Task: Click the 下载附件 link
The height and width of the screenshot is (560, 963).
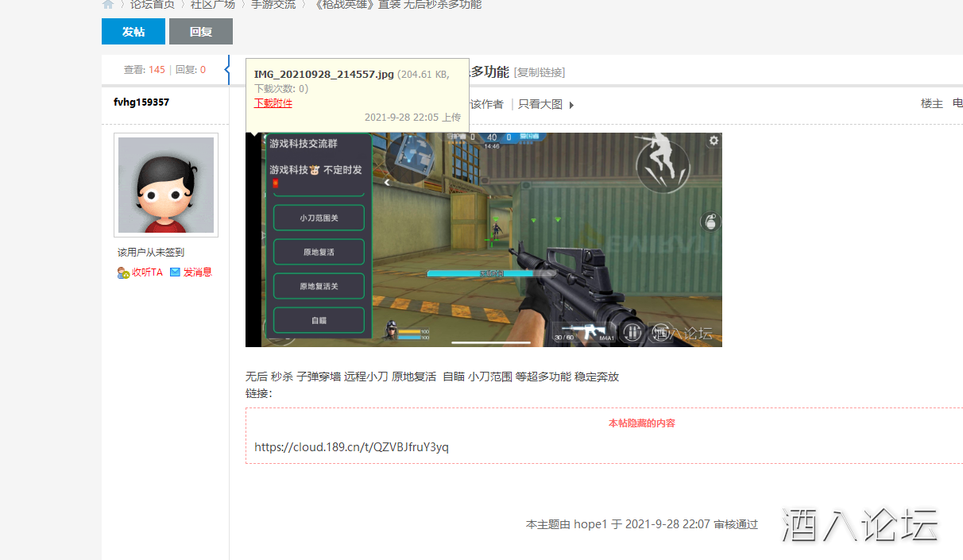Action: 273,103
